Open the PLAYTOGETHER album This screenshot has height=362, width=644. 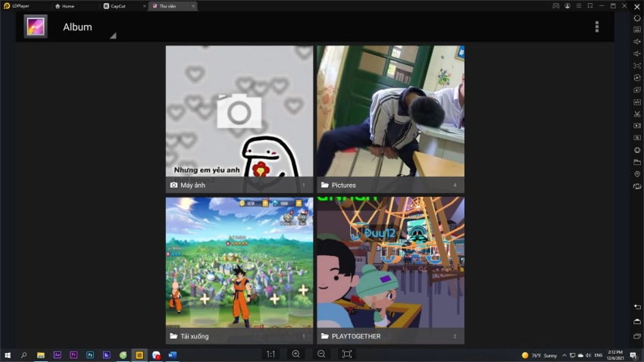(390, 270)
